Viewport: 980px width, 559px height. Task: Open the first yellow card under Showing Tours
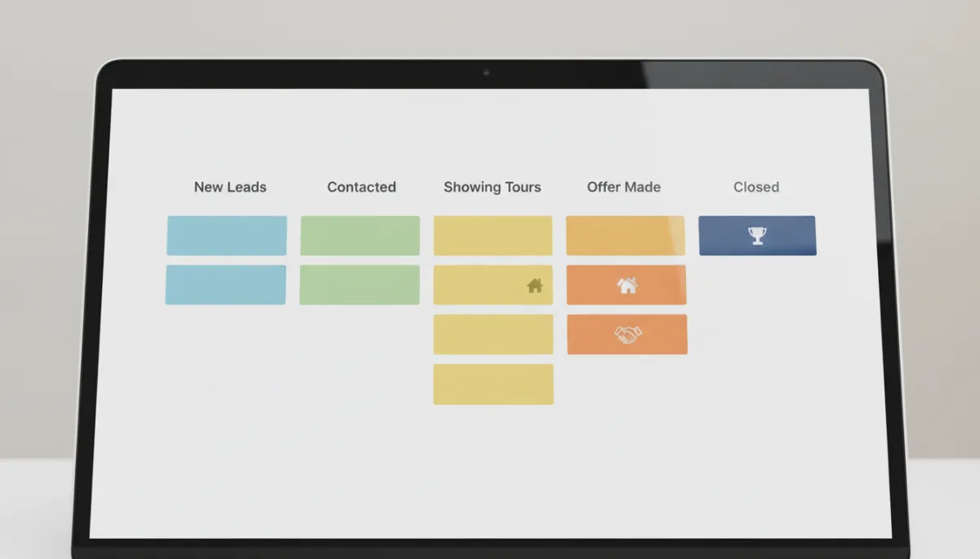coord(493,236)
